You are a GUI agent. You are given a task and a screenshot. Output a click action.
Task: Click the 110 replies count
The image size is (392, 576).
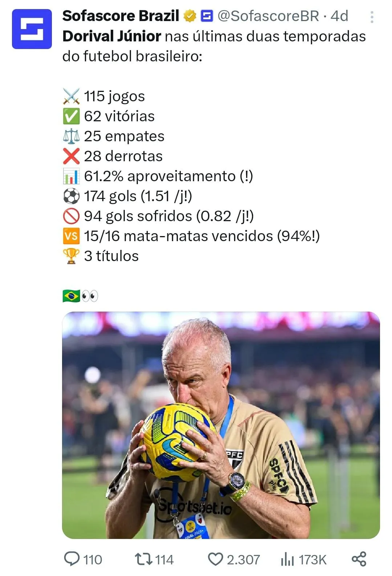coord(93,560)
